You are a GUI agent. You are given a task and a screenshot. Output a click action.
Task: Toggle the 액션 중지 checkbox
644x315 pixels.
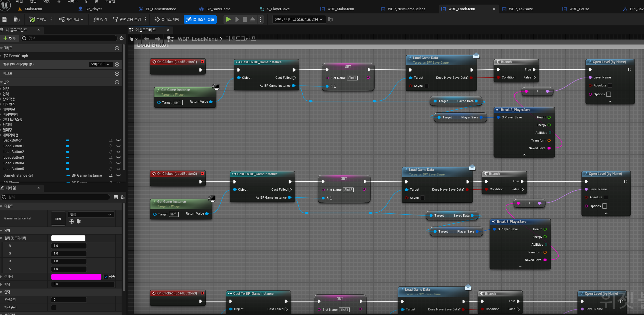click(x=54, y=308)
